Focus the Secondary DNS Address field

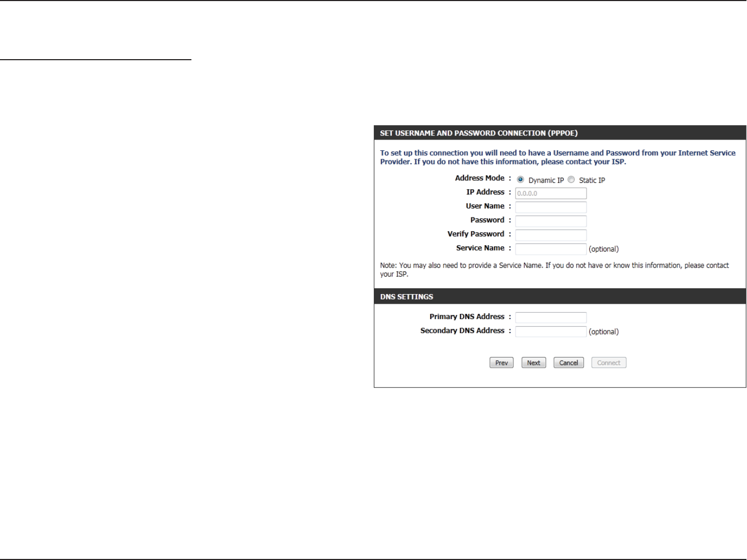(x=551, y=331)
